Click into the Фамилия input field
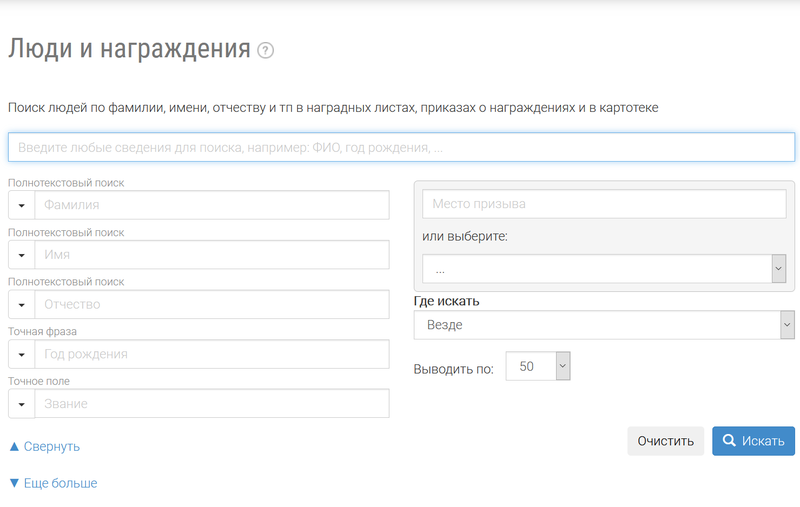The image size is (800, 507). pyautogui.click(x=212, y=205)
